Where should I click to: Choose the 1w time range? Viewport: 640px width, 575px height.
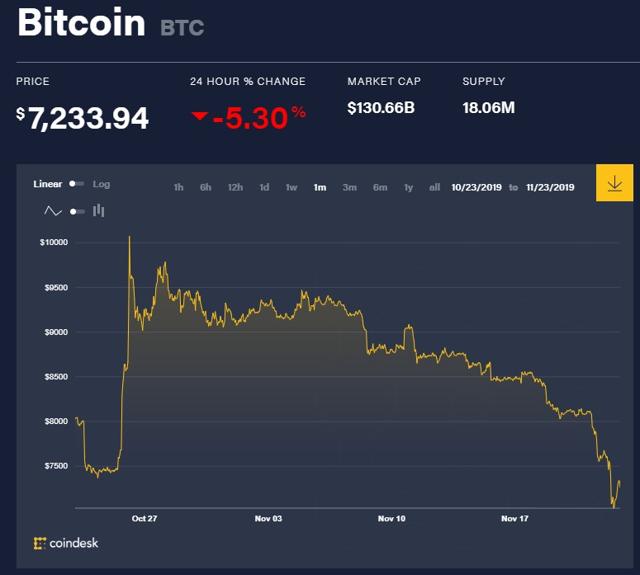291,187
